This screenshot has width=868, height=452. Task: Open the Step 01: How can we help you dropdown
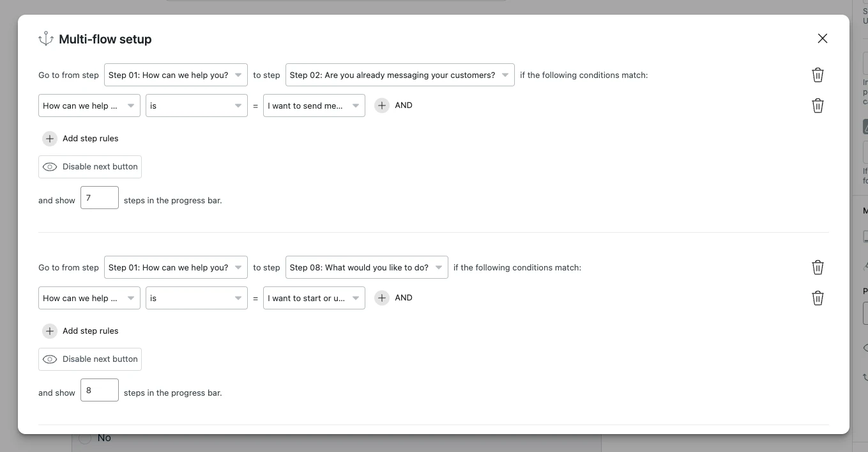176,75
